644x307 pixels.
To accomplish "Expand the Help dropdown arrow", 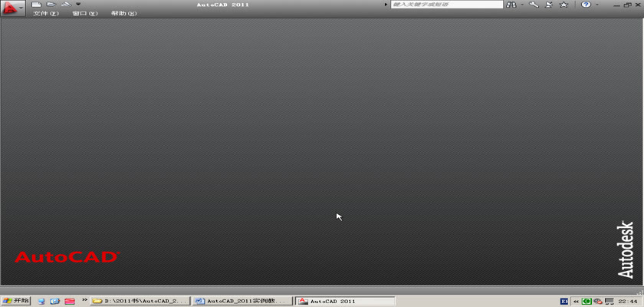I will click(596, 5).
